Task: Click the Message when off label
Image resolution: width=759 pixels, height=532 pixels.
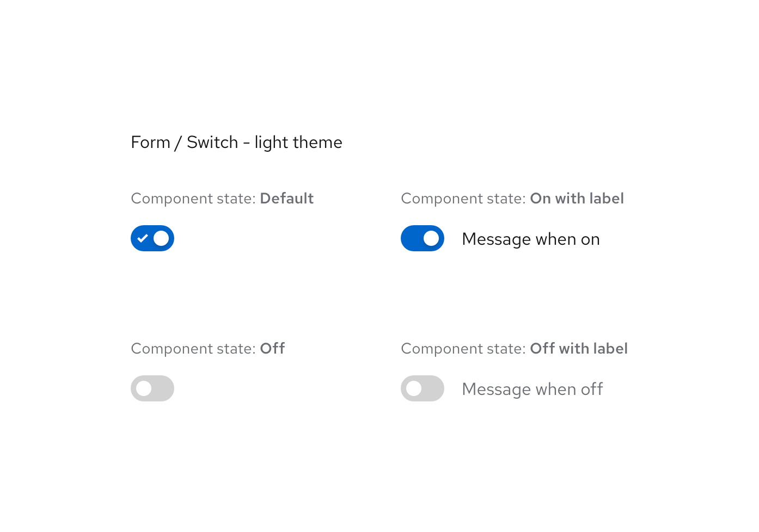Action: [x=532, y=388]
